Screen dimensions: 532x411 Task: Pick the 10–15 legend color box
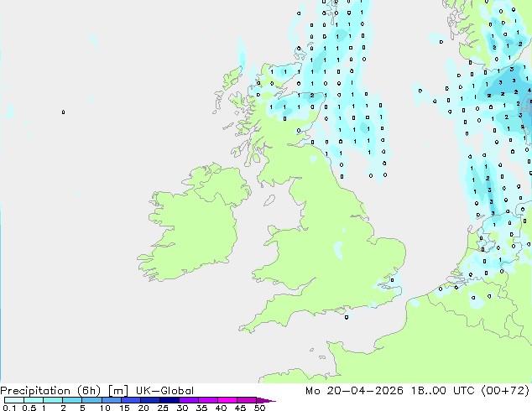[x=111, y=400]
